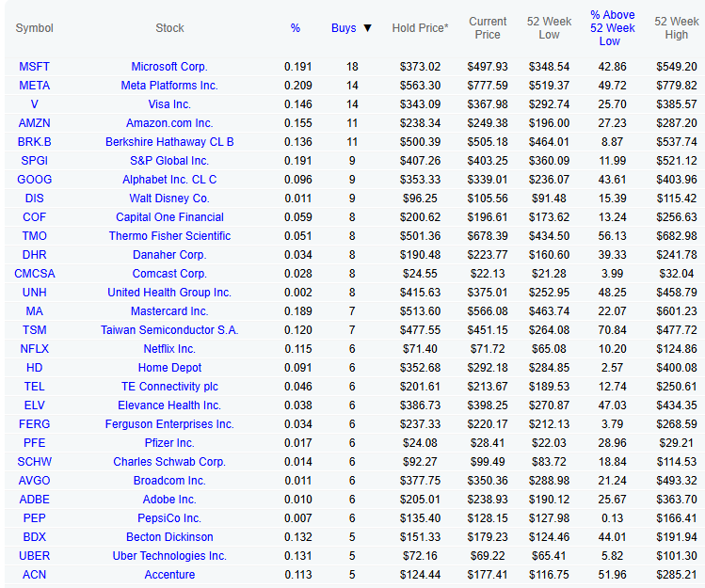Viewport: 705px width, 588px height.
Task: Open Capital One Financial link
Action: [x=169, y=217]
